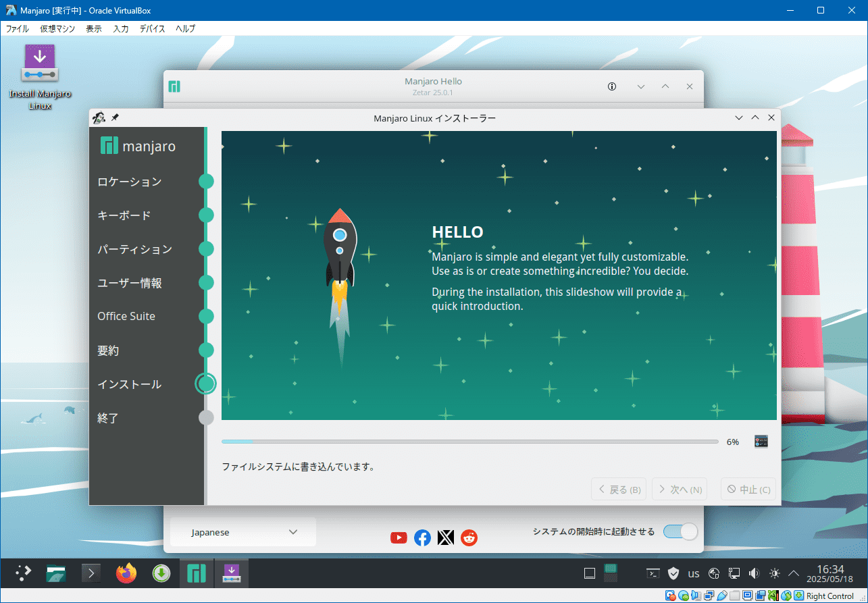Switch to Manjaro Hello in the taskbar

196,573
